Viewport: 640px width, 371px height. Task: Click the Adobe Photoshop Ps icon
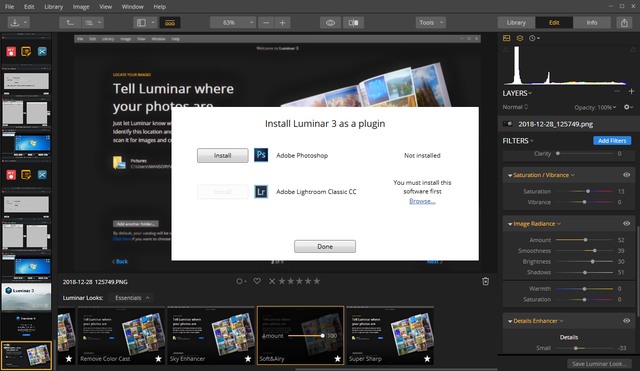(x=261, y=155)
